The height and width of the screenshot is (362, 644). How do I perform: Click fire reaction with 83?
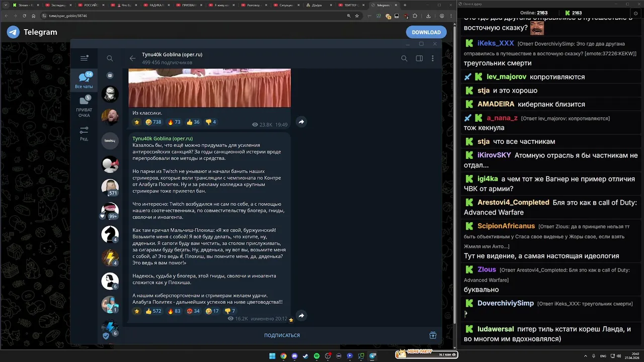coord(174,311)
